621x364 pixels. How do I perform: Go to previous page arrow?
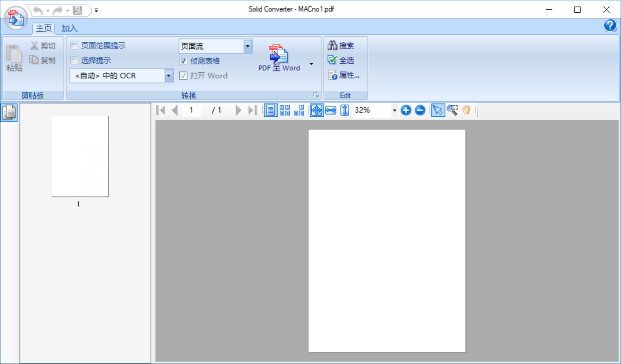pyautogui.click(x=175, y=110)
